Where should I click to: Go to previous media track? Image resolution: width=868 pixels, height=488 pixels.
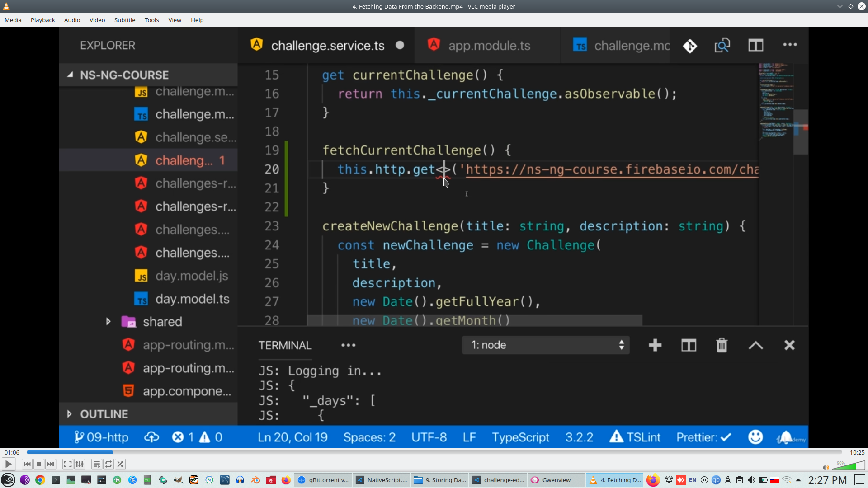coord(27,464)
